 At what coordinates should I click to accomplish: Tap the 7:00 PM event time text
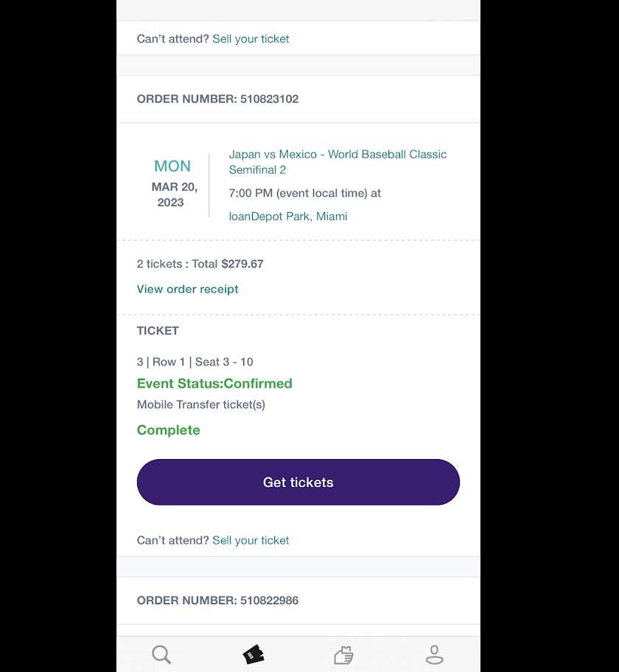304,193
